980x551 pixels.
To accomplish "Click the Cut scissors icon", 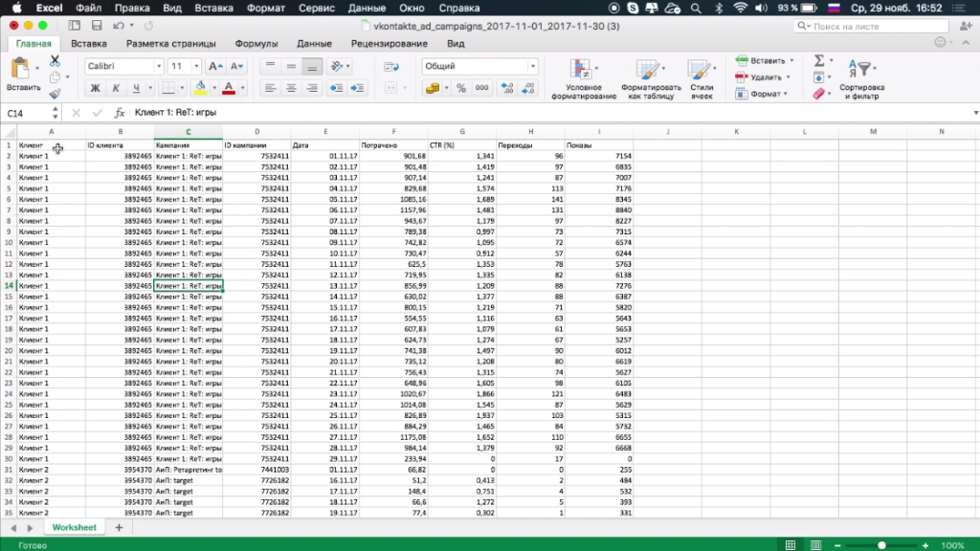I will [55, 60].
